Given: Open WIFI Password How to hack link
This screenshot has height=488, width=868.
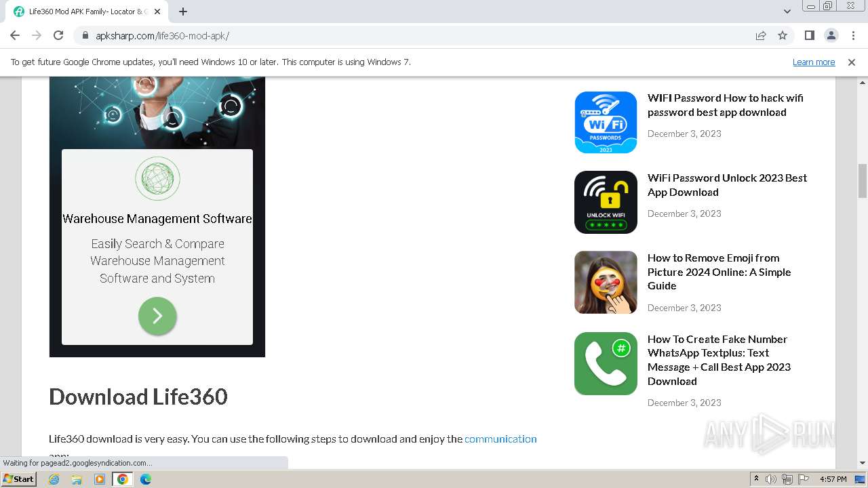Looking at the screenshot, I should [x=725, y=105].
